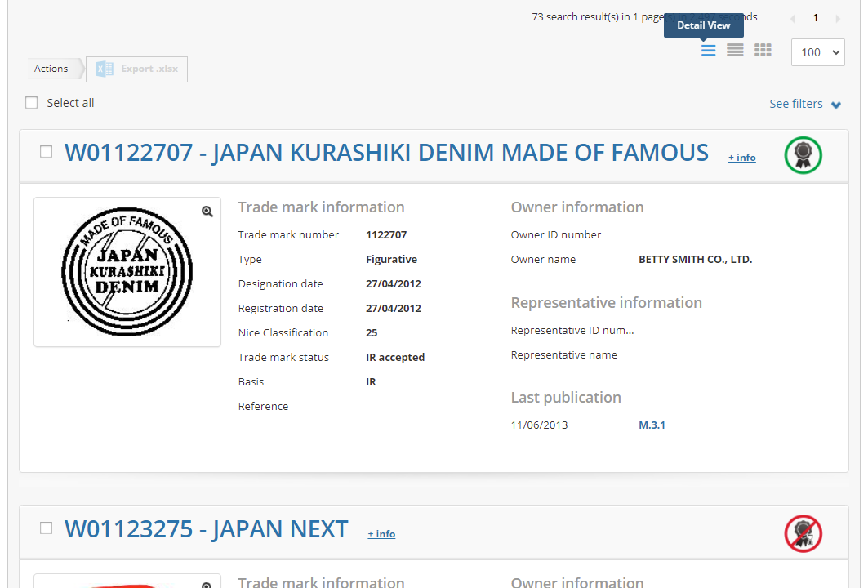This screenshot has height=588, width=868.
Task: Click the green registered status badge icon
Action: pos(803,155)
